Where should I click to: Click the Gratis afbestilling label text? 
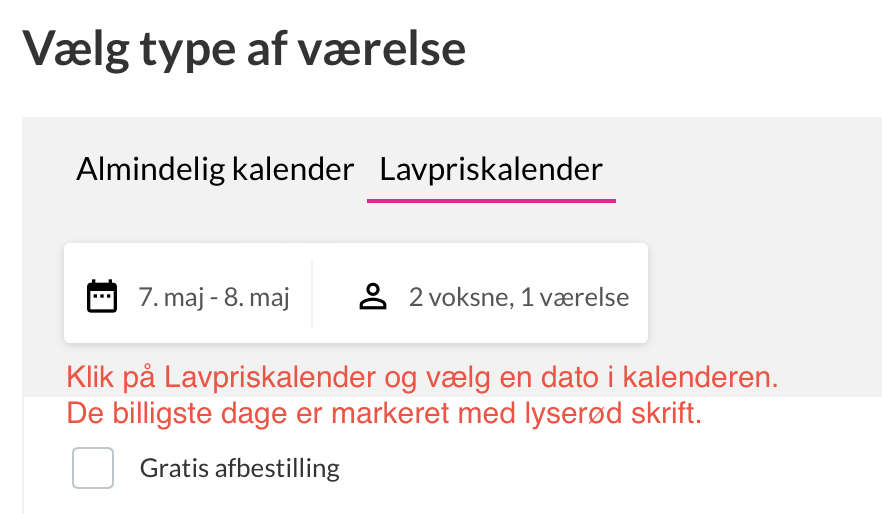point(240,468)
